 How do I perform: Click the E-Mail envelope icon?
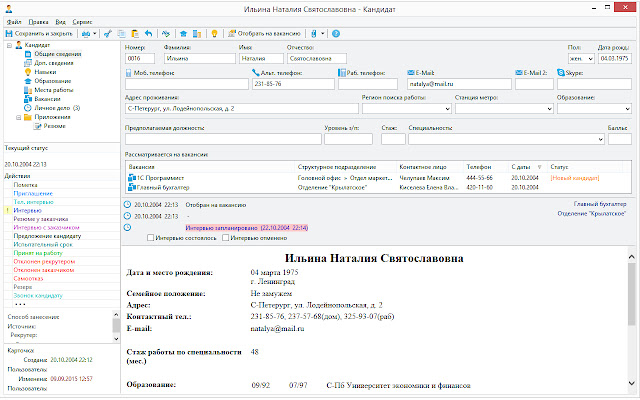[412, 73]
